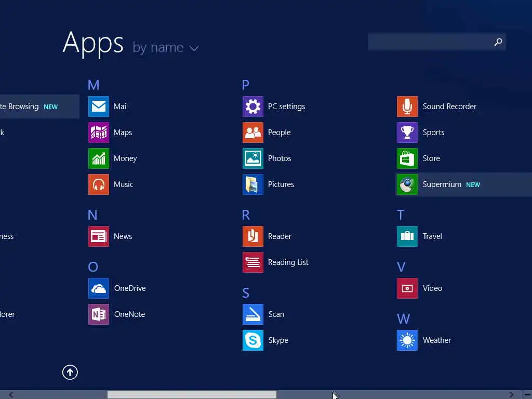Click the 'Skype' label text
Viewport: 532px width, 399px height.
pyautogui.click(x=278, y=340)
